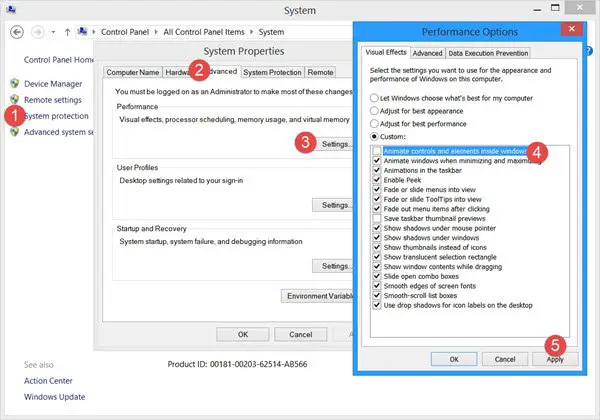Image resolution: width=600 pixels, height=420 pixels.
Task: Select the Custom radio option
Action: pos(388,137)
